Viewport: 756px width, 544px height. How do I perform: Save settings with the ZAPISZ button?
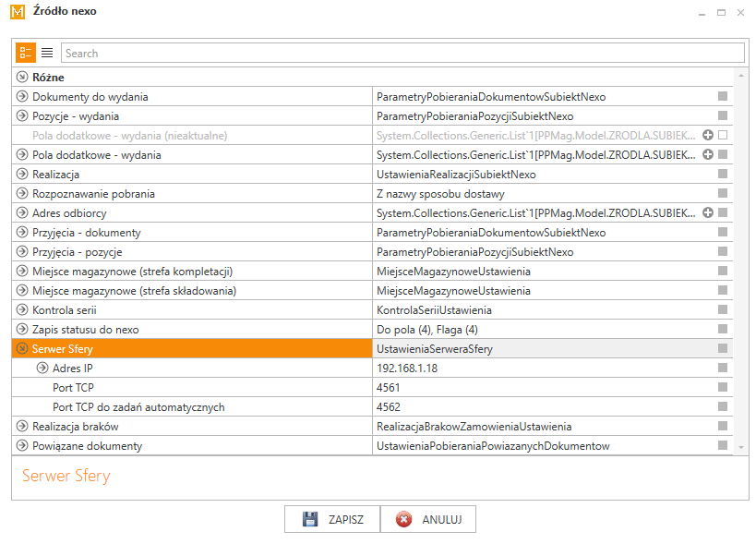tap(332, 519)
